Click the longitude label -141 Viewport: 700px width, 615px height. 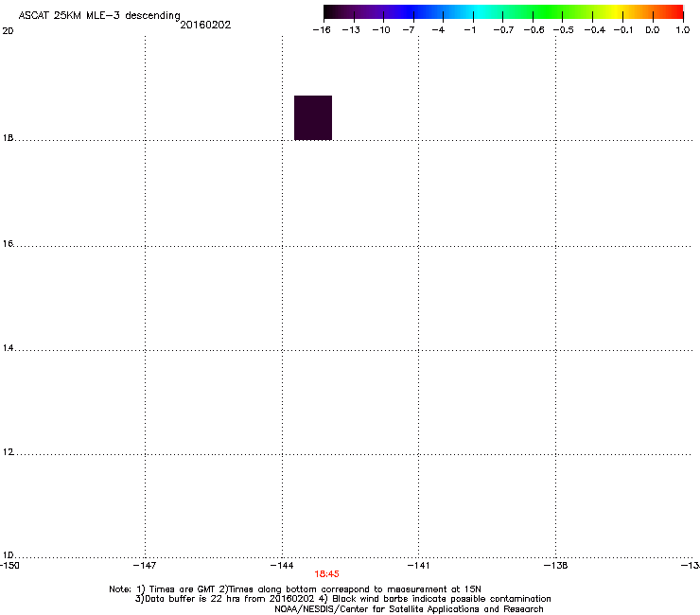tap(418, 566)
